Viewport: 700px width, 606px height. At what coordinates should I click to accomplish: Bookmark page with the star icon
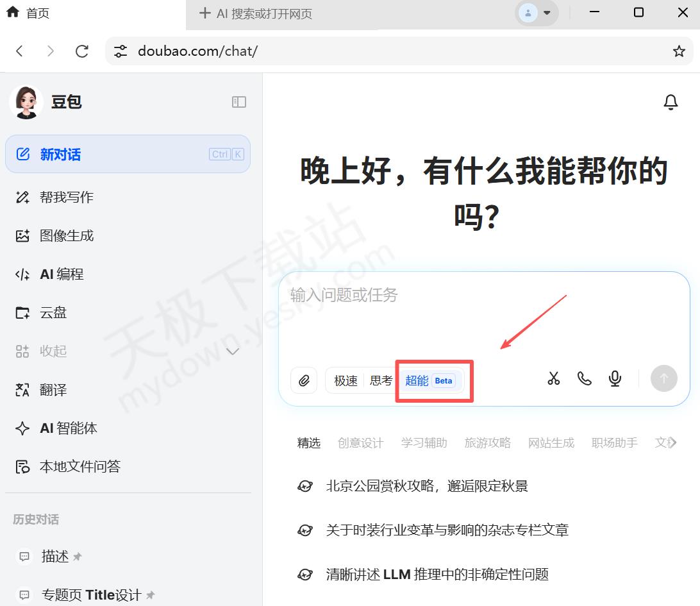tap(679, 51)
